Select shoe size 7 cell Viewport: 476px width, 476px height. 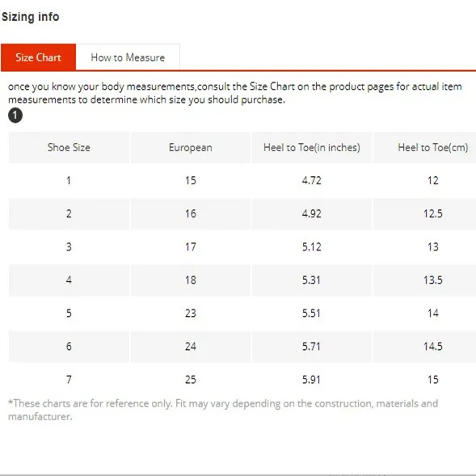click(x=69, y=380)
